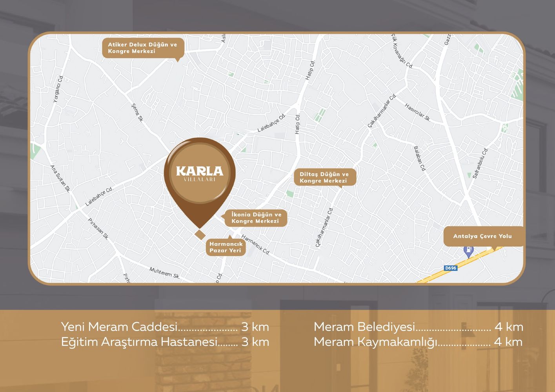Select the Eğitim Araştırma Hastanesi distance entry
The height and width of the screenshot is (392, 555).
[x=165, y=342]
